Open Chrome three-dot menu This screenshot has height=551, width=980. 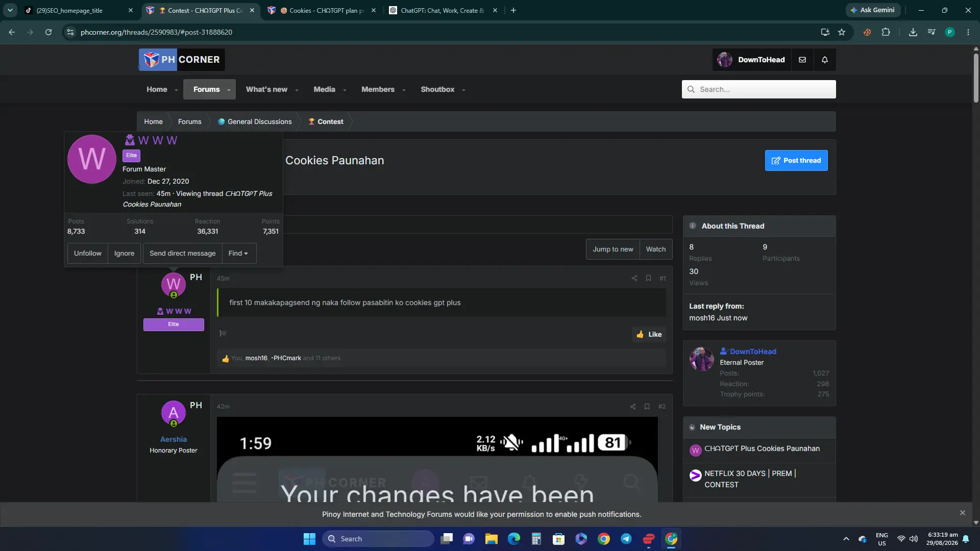coord(968,32)
